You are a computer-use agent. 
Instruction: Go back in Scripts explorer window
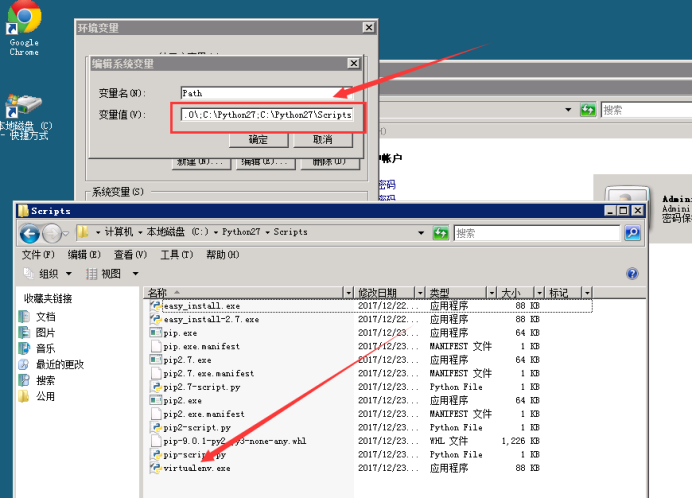[30, 233]
